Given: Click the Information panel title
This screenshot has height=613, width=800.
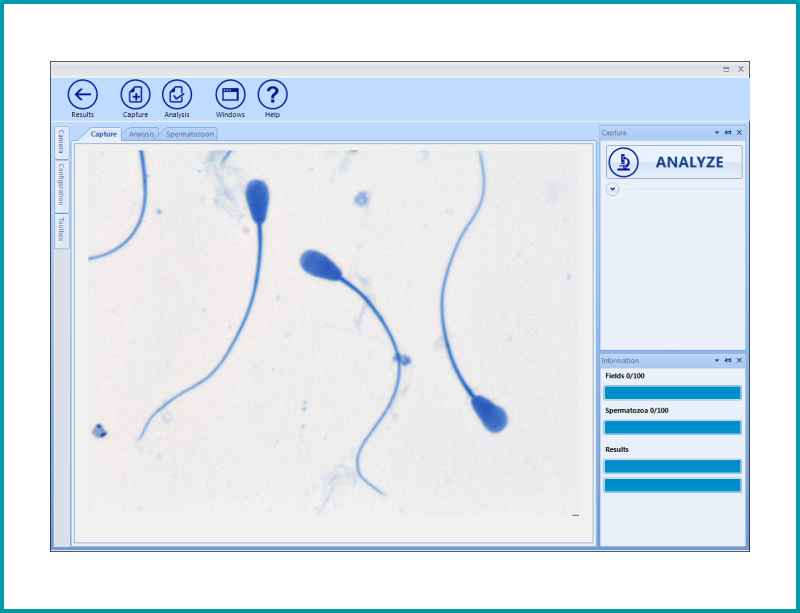Looking at the screenshot, I should coord(620,360).
